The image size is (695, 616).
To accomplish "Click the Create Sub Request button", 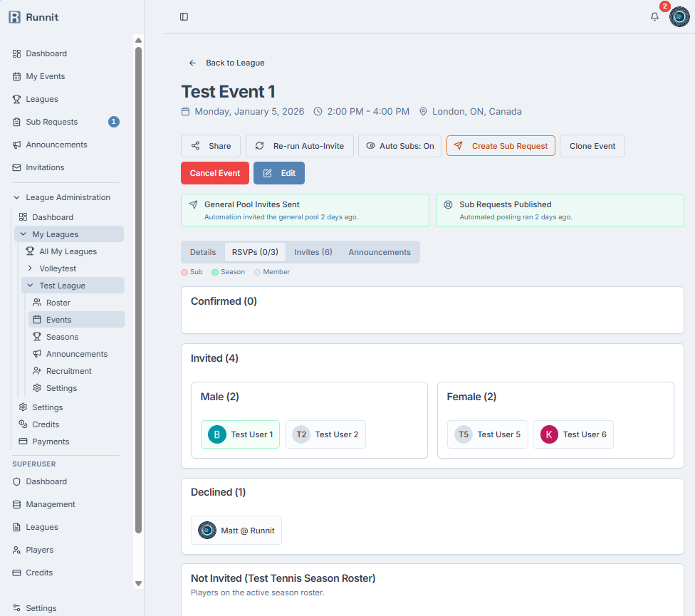I will (x=501, y=146).
